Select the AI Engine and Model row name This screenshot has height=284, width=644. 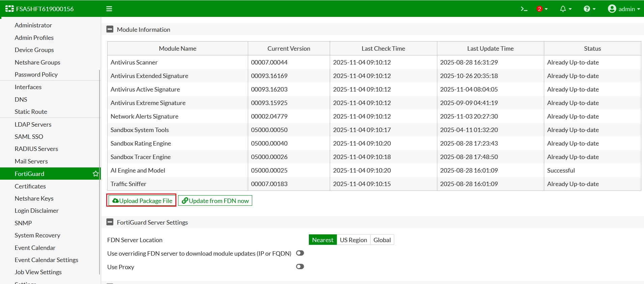[138, 170]
